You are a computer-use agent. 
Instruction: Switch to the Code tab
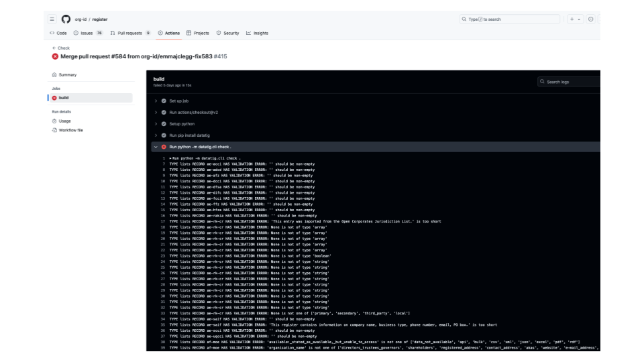pos(58,34)
